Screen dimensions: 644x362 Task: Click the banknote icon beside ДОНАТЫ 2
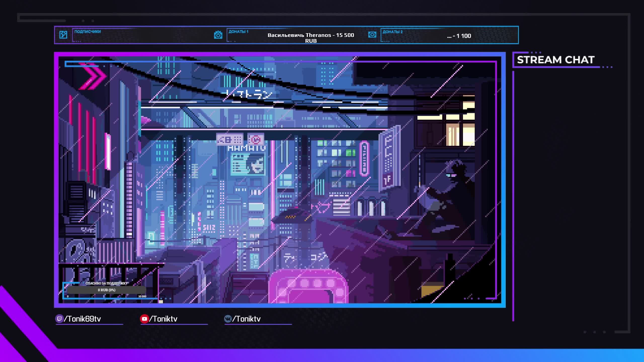coord(372,35)
